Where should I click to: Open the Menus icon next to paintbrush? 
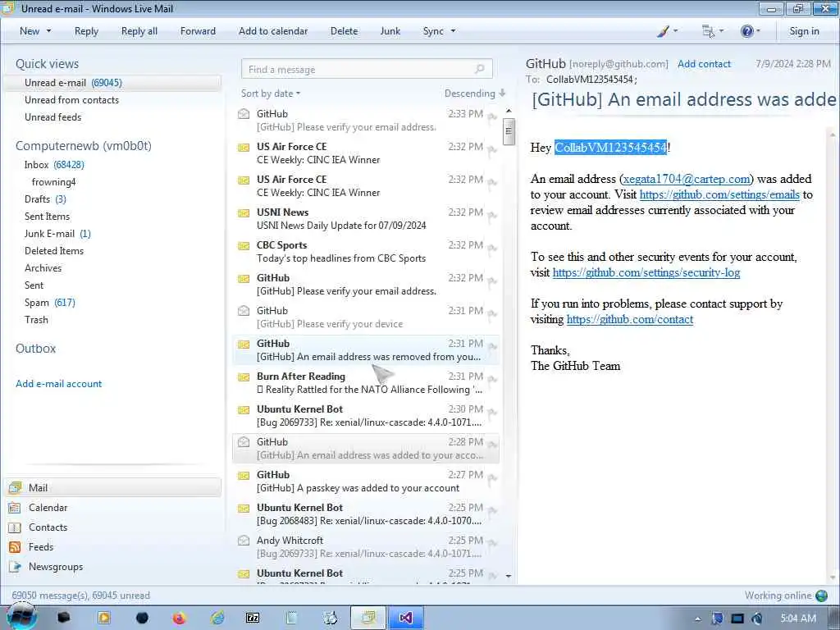point(708,32)
